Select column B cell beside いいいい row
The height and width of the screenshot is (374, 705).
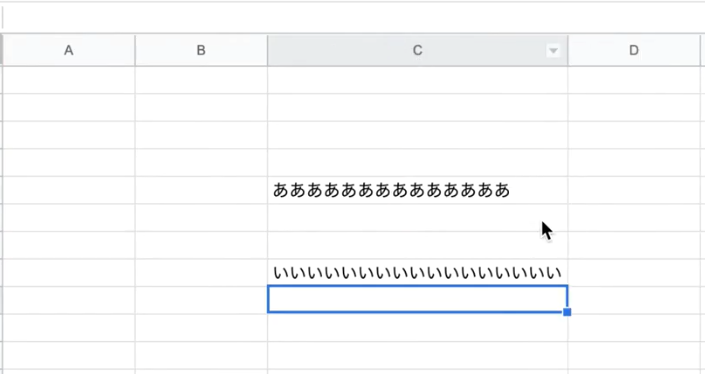point(201,272)
